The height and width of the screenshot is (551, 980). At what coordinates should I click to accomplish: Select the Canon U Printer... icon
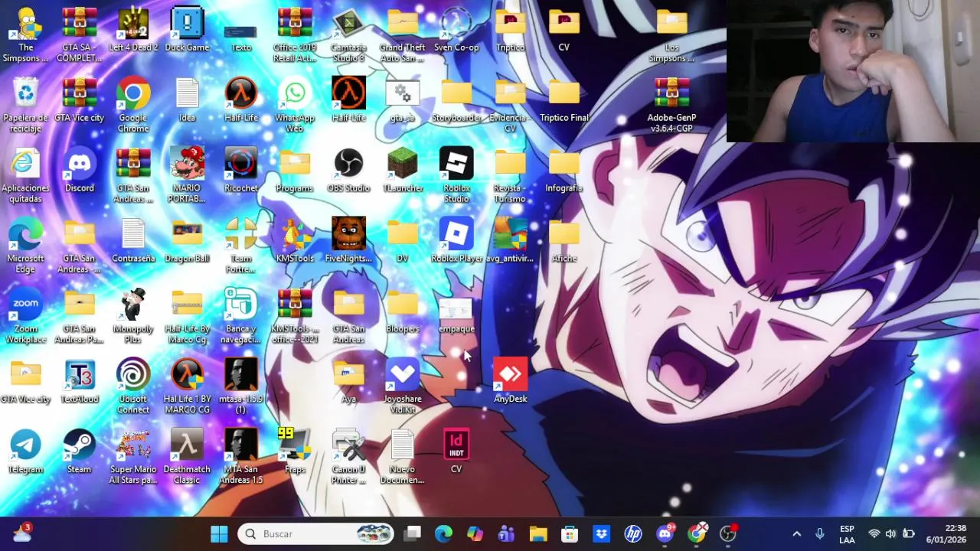coord(348,458)
